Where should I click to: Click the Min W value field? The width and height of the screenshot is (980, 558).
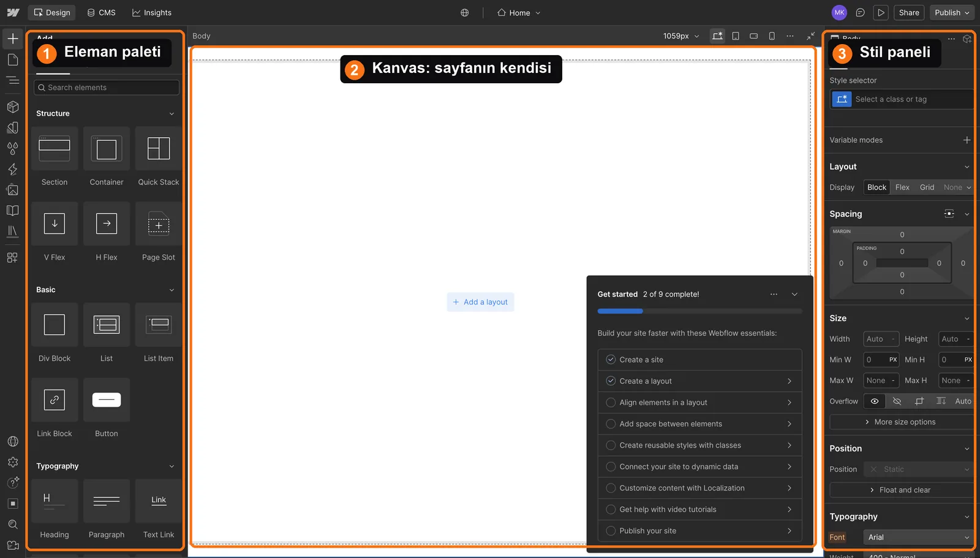(881, 360)
